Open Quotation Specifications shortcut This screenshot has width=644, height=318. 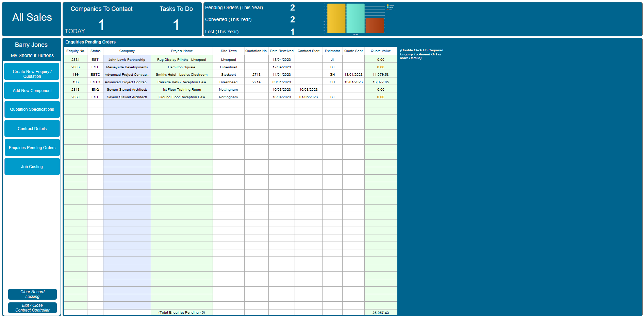click(x=32, y=109)
